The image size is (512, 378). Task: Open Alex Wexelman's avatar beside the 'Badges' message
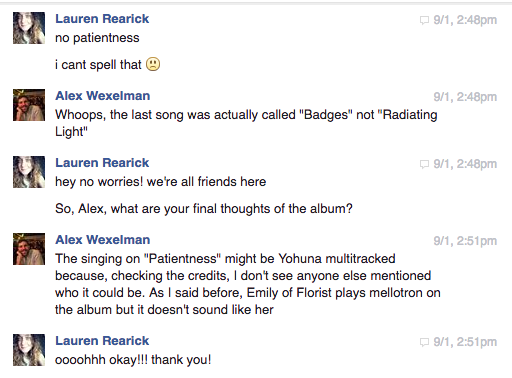pyautogui.click(x=29, y=105)
